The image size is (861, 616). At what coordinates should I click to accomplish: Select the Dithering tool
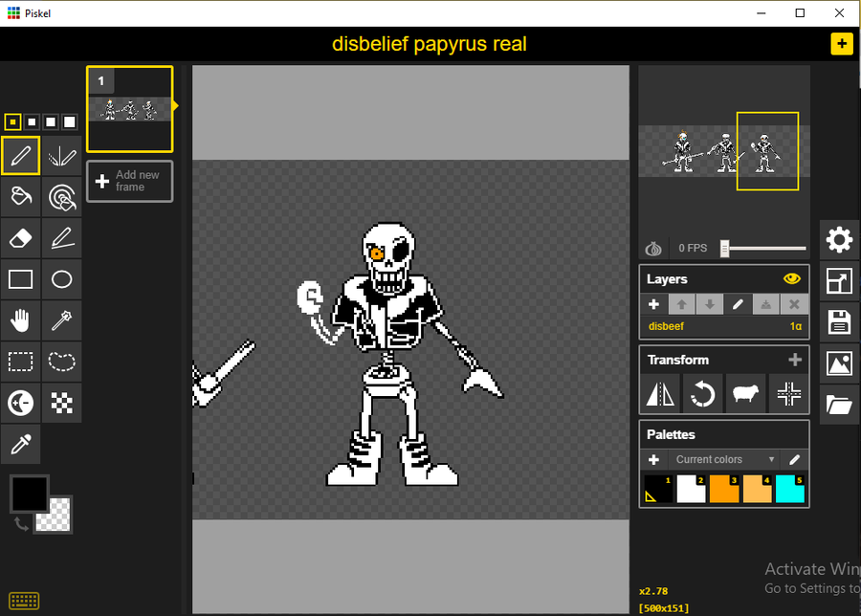[60, 403]
